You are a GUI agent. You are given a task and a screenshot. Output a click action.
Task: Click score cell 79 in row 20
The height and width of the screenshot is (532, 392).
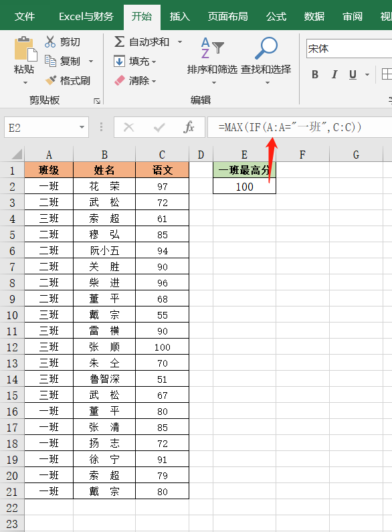point(162,475)
